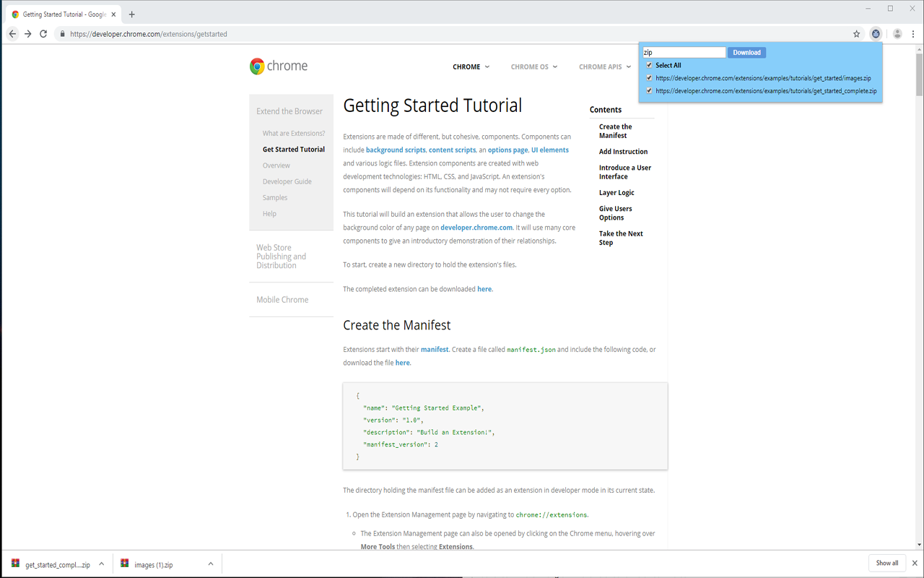Close the downloads bar
The width and height of the screenshot is (924, 578).
(915, 563)
